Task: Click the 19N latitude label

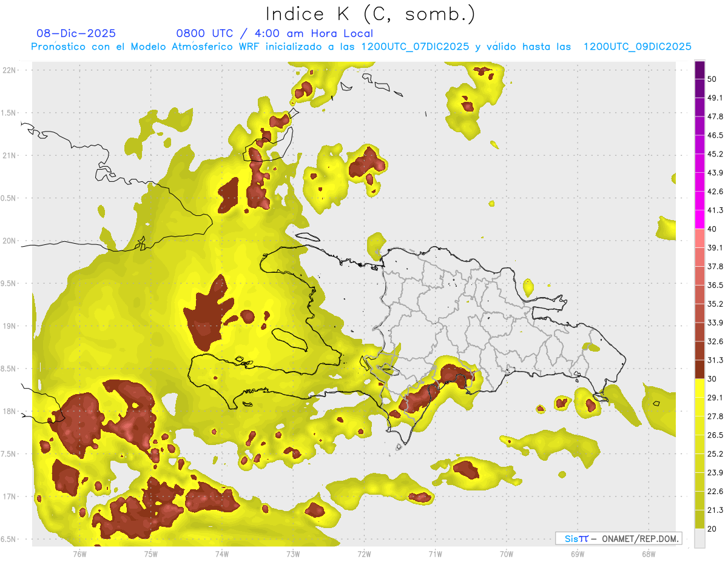Action: tap(8, 326)
